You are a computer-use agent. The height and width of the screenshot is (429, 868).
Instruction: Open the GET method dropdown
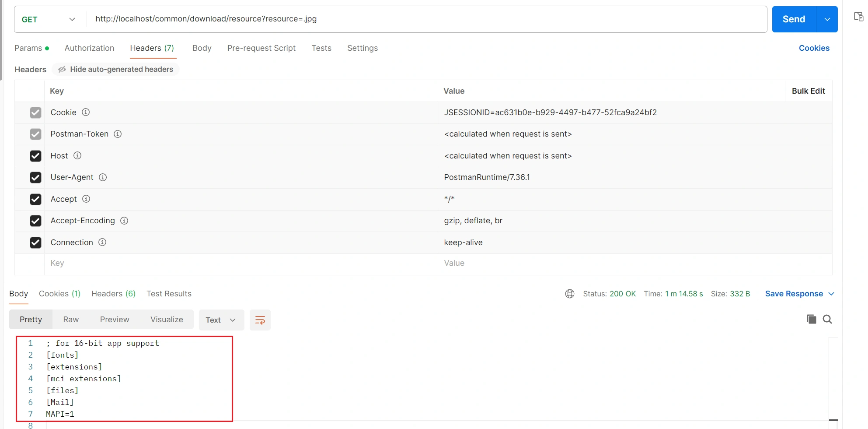click(x=49, y=19)
